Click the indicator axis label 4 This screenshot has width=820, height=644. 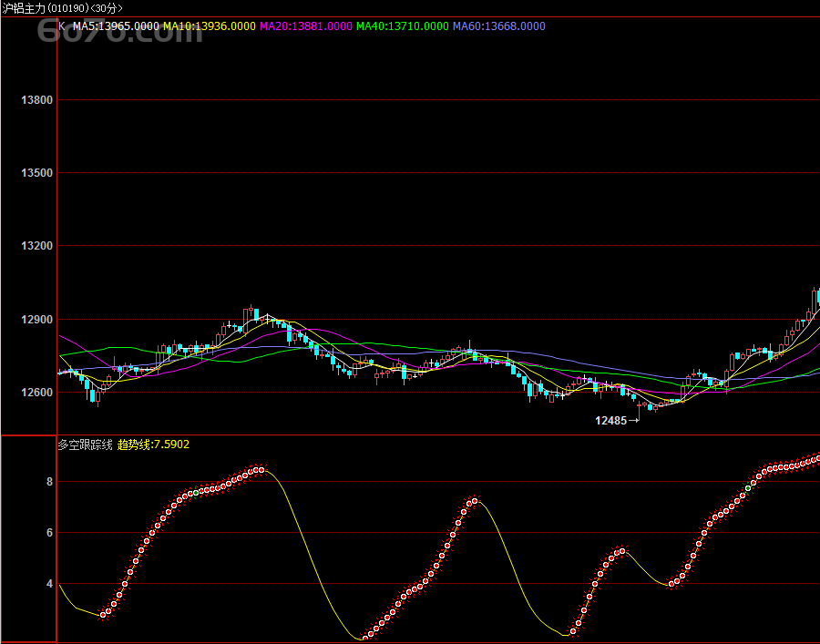click(x=50, y=584)
